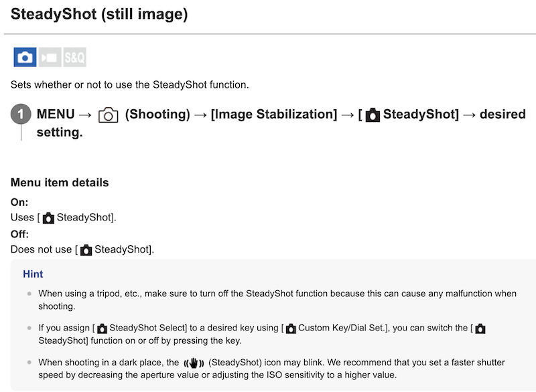Click camera icon in "Does not use" line
The image size is (536, 392).
point(86,250)
